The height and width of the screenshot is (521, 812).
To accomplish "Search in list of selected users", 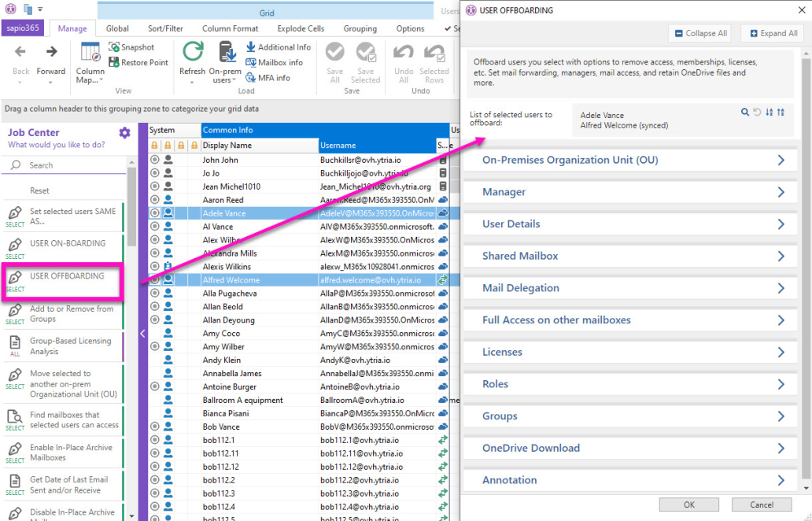I will (744, 112).
